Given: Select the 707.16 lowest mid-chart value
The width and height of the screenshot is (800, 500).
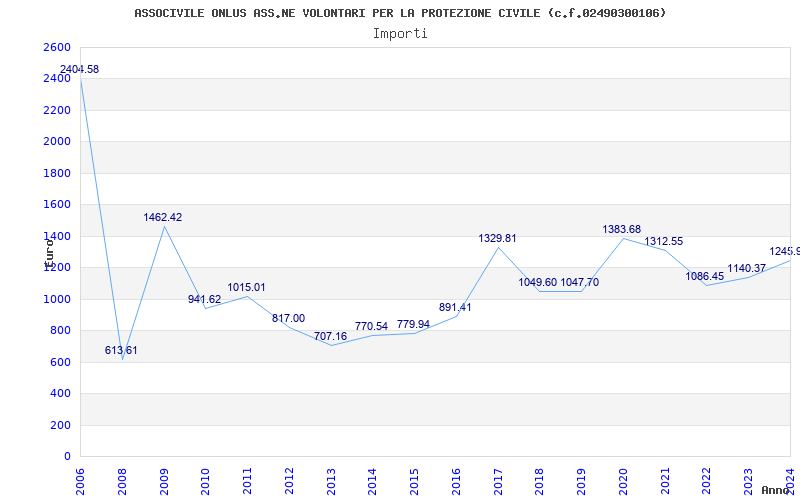Looking at the screenshot, I should [330, 336].
